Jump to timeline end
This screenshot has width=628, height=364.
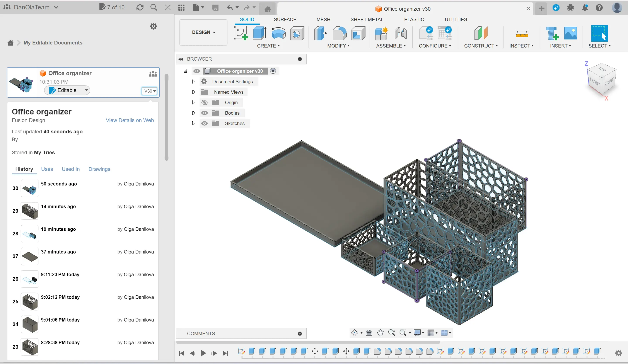coord(225,353)
